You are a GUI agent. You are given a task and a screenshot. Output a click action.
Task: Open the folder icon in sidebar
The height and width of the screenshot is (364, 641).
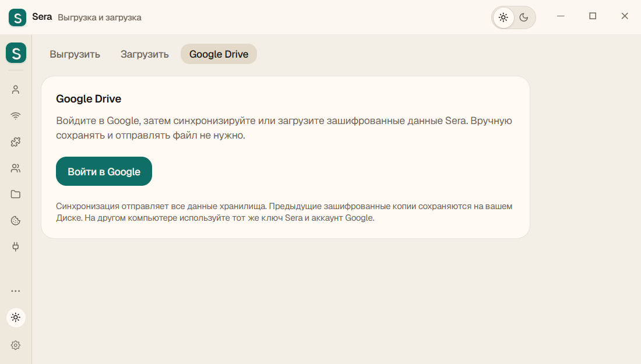pyautogui.click(x=16, y=194)
